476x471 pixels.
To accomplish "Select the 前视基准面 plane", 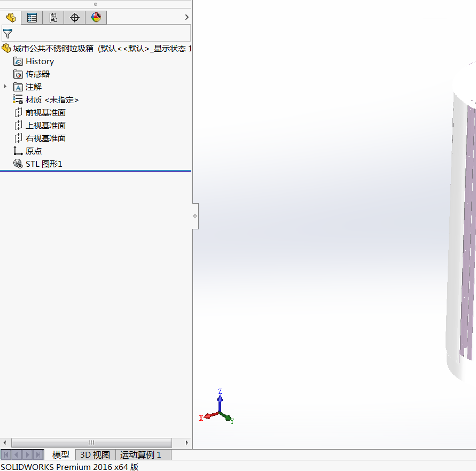I will [45, 113].
